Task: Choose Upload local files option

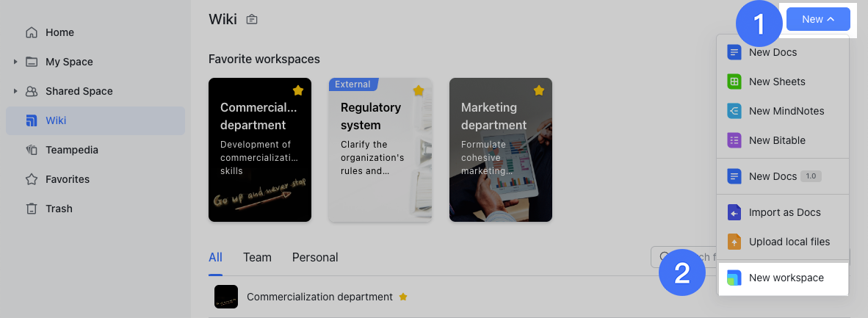Action: pos(789,242)
